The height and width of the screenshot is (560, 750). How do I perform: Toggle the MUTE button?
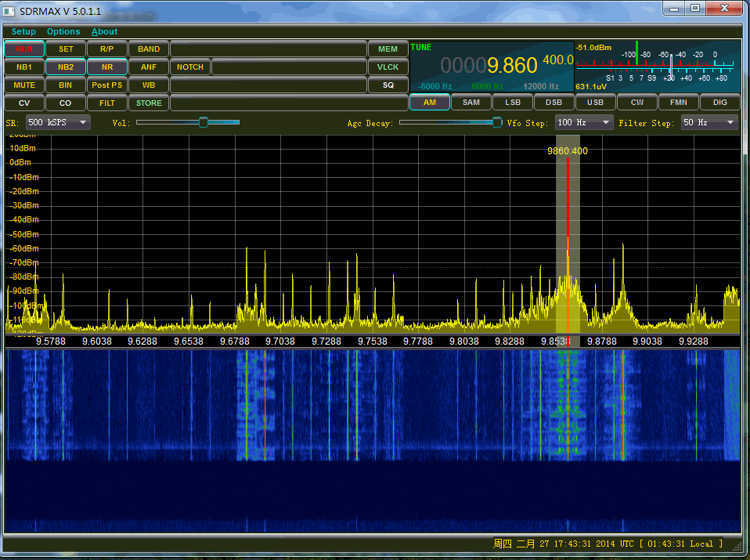click(24, 85)
